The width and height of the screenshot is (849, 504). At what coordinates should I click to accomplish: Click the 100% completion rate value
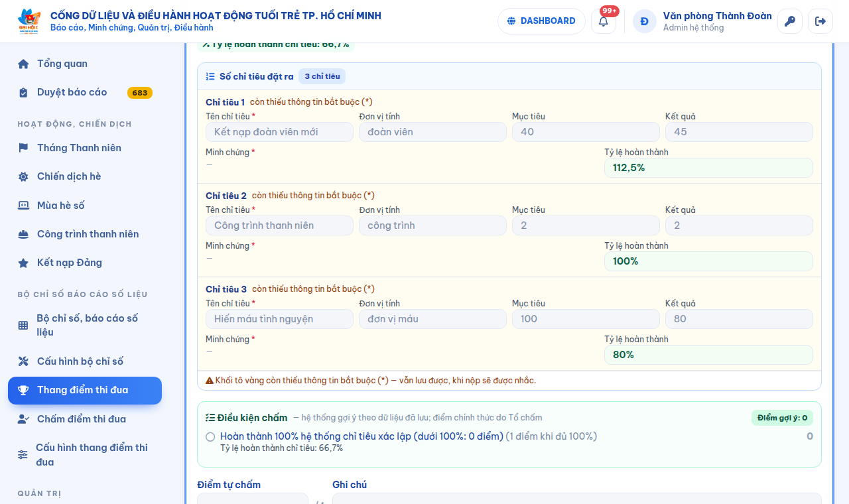click(x=708, y=261)
